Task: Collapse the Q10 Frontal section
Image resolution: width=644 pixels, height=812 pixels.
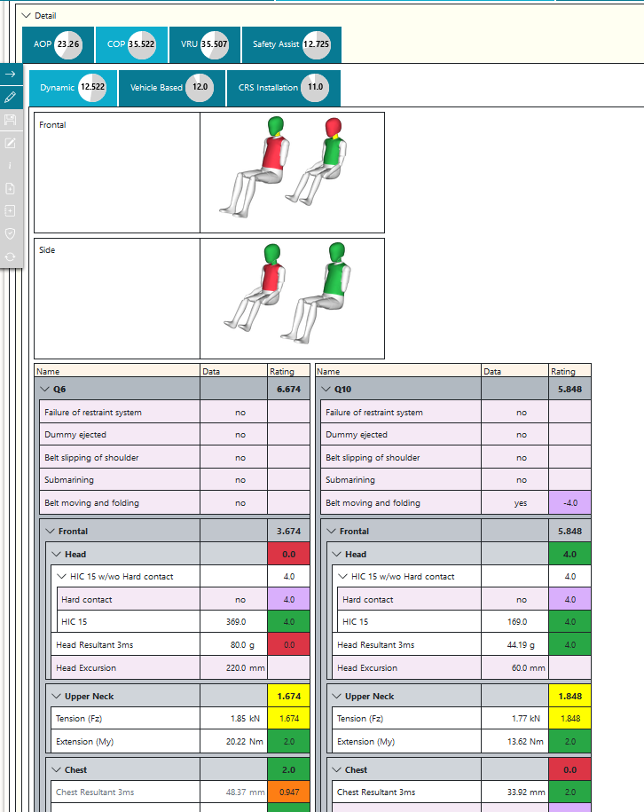Action: [332, 532]
